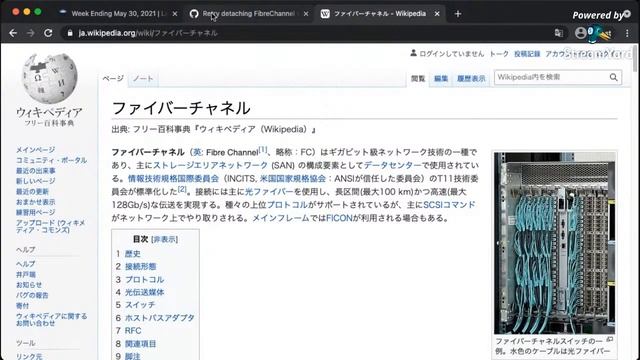This screenshot has width=640, height=360.
Task: Open アップロード (ウィキメディア・コモンズ) link
Action: tap(51, 227)
